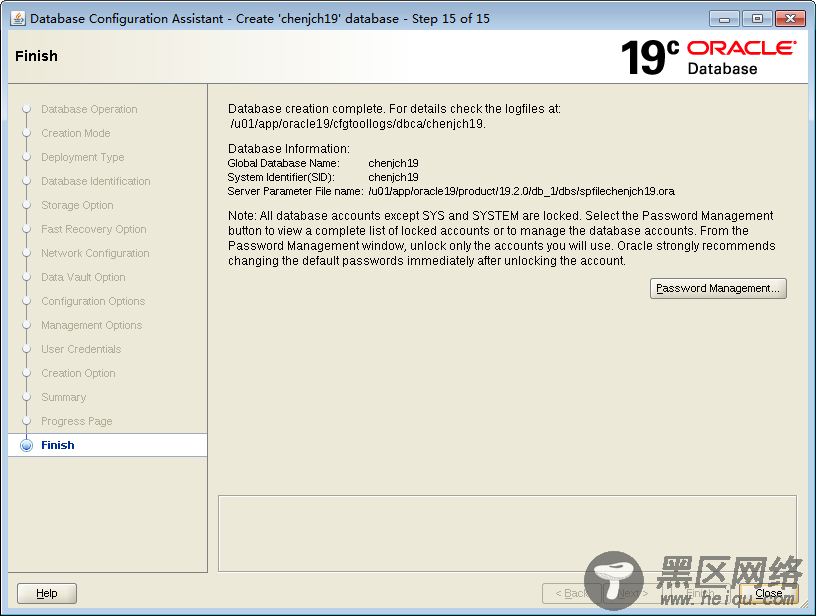Minimize the Database Configuration Assistant window
The width and height of the screenshot is (816, 616).
[724, 19]
